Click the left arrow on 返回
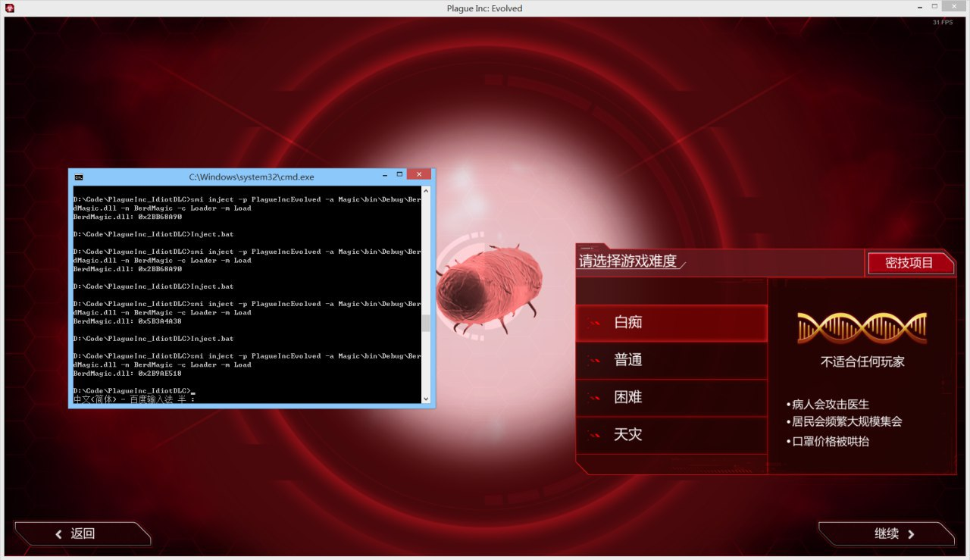970x560 pixels. 58,534
